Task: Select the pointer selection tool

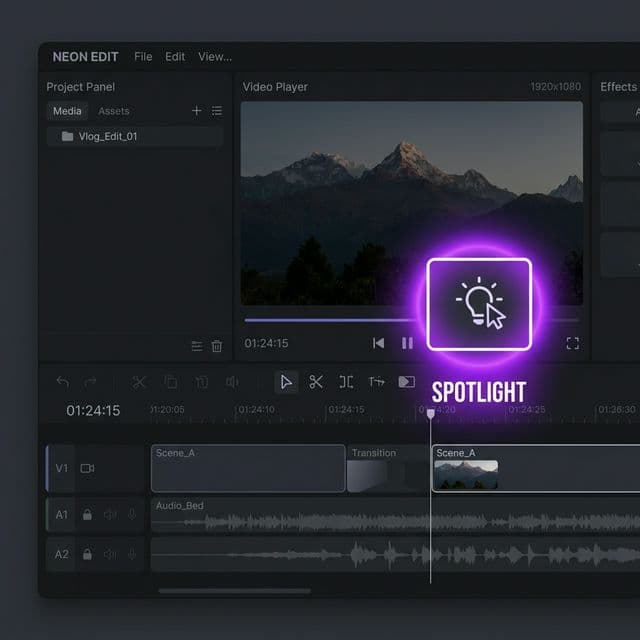Action: pyautogui.click(x=286, y=382)
